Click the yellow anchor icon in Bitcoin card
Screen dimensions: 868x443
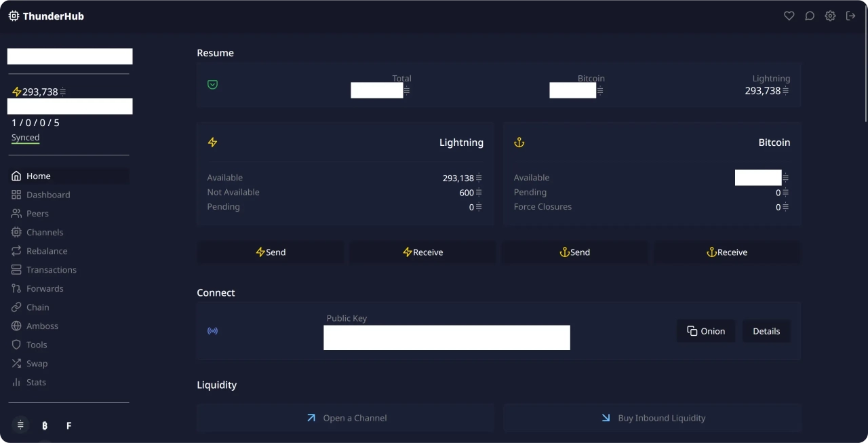coord(519,142)
